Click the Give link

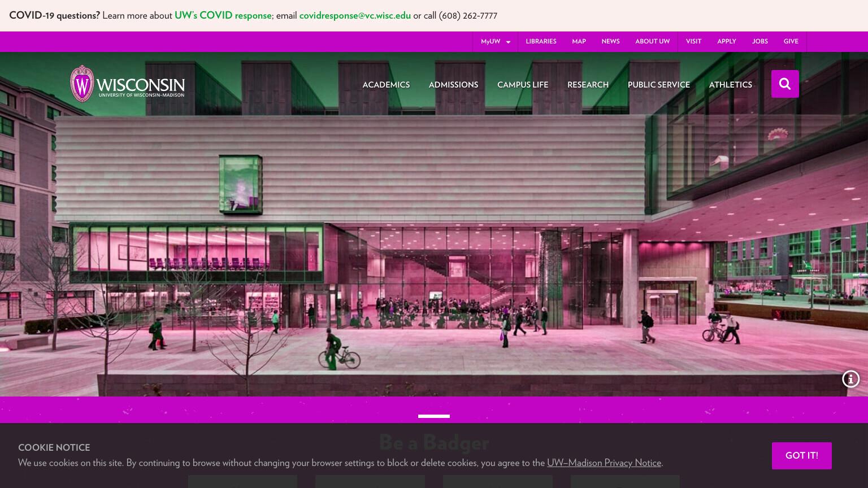tap(791, 41)
